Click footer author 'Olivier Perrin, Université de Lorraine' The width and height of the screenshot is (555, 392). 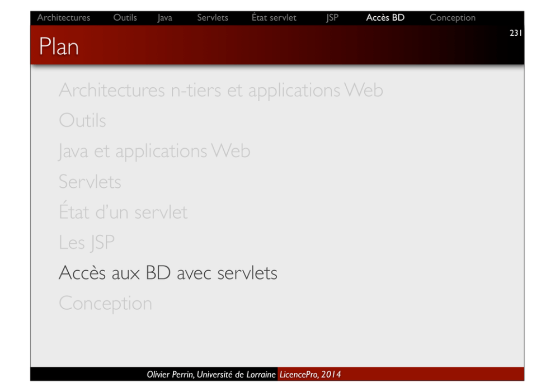point(211,374)
